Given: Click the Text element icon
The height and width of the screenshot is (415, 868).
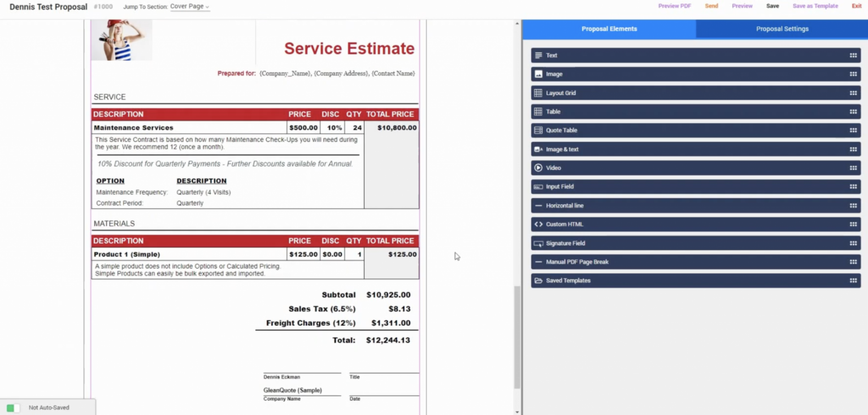Looking at the screenshot, I should pos(538,55).
